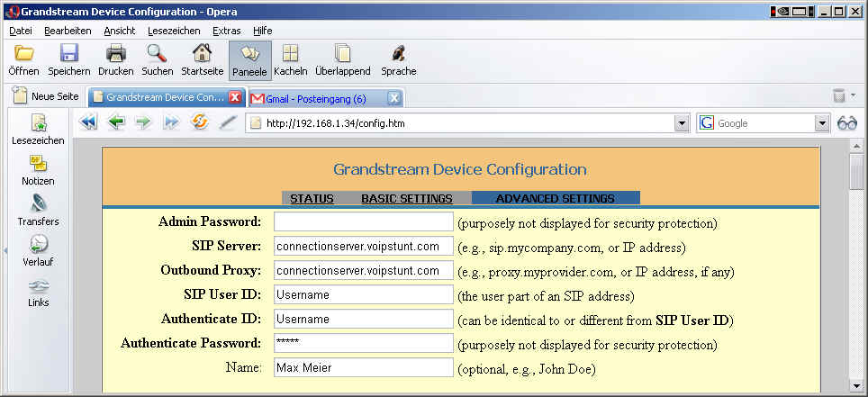Click the Überlappend cascade icon
Viewport: 868px width, 397px height.
tap(343, 54)
